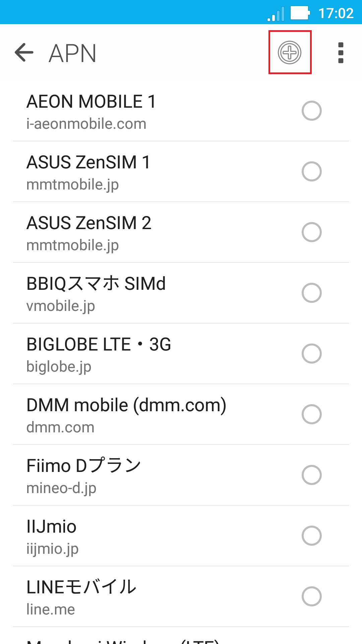Choose the ASUS ZenSIM 2 radio button

(311, 232)
